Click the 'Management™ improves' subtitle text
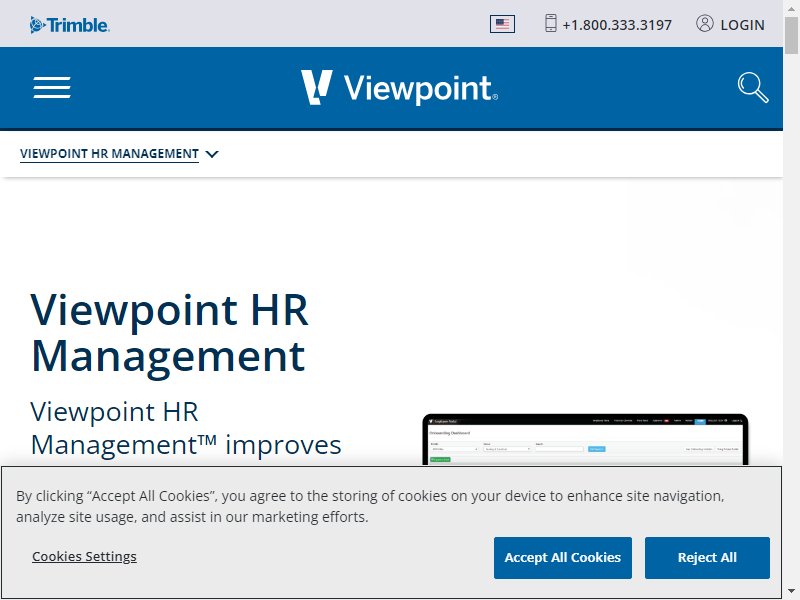Image resolution: width=800 pixels, height=600 pixels. tap(186, 445)
